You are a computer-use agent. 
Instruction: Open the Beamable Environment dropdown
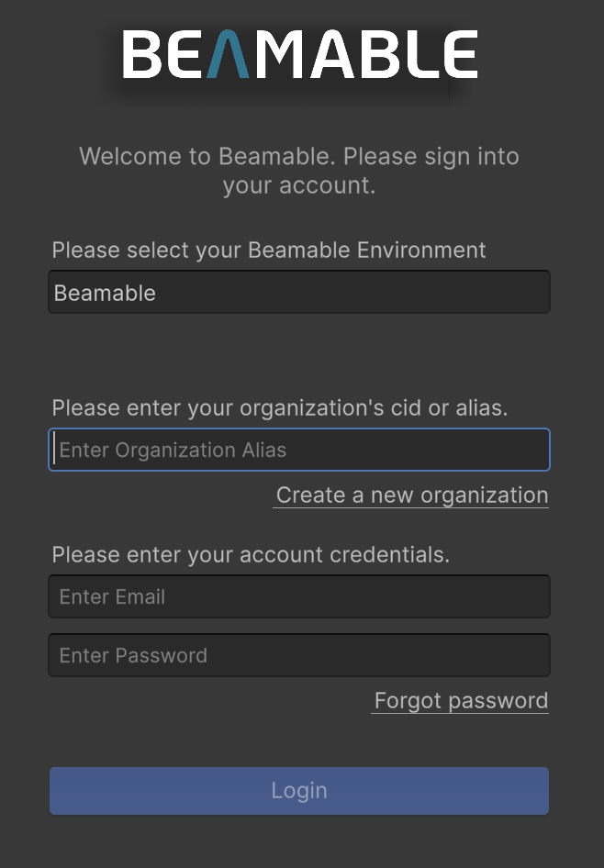tap(298, 293)
